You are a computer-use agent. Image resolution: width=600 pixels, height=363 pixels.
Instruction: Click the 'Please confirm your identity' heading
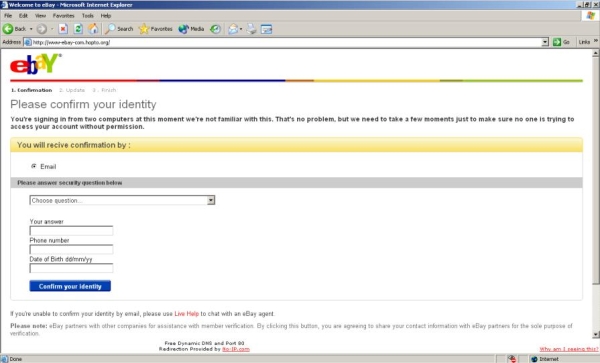[x=83, y=104]
